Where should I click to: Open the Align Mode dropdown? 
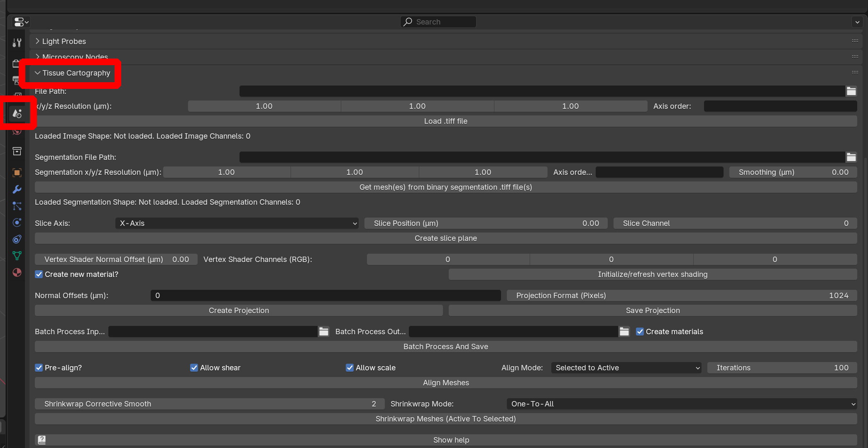click(626, 368)
